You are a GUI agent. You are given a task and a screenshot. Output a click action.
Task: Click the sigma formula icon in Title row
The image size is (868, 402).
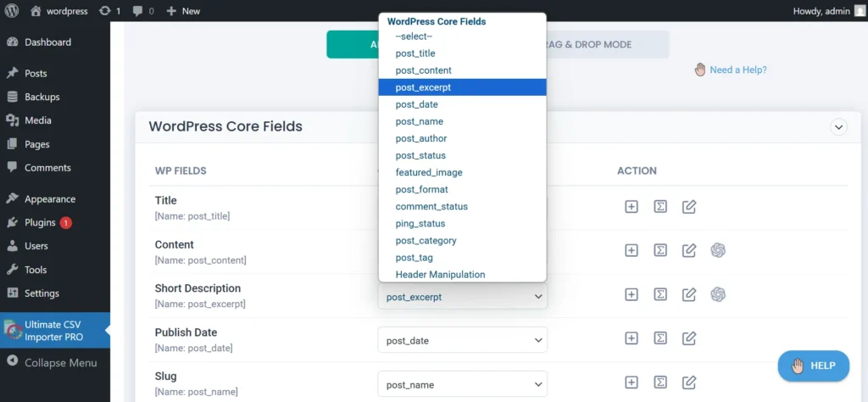(660, 206)
